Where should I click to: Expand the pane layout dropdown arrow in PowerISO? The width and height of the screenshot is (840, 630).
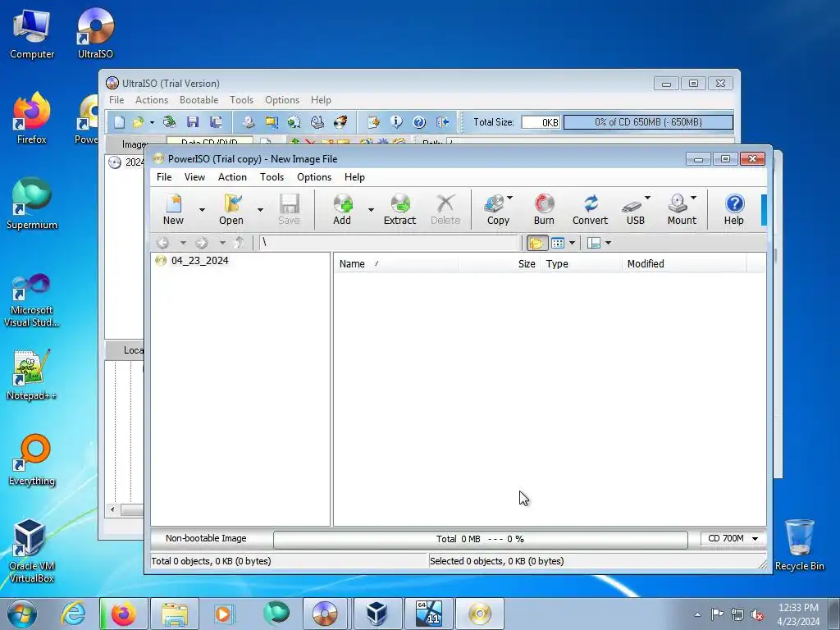pos(608,243)
